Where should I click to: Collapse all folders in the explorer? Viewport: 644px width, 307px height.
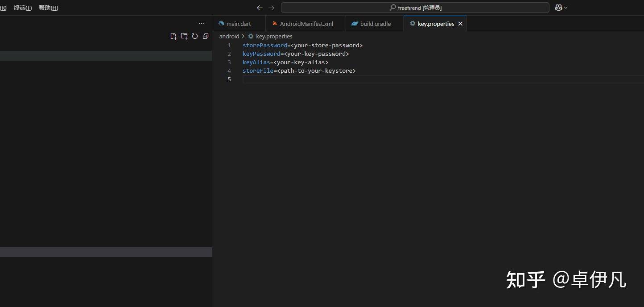[x=206, y=36]
